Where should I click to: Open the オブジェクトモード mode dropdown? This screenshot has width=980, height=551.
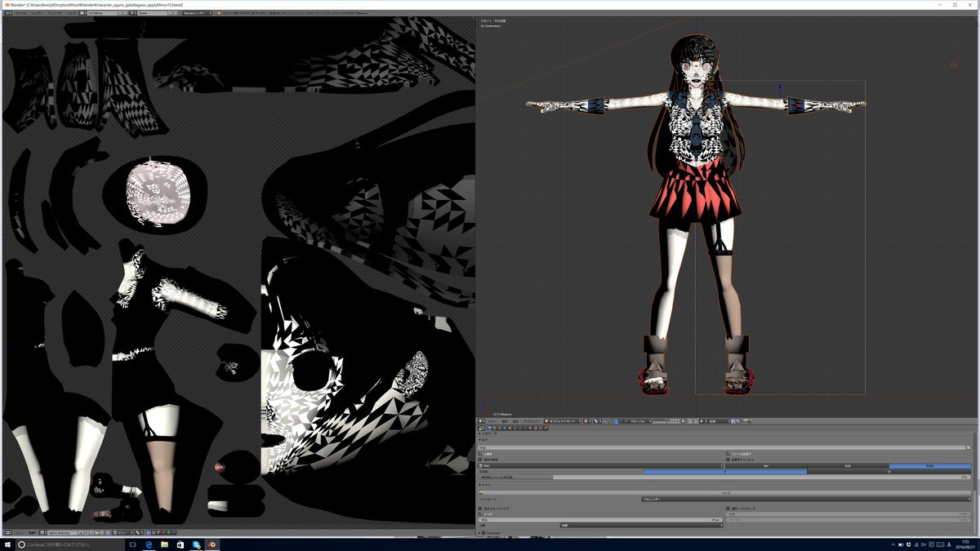[563, 421]
